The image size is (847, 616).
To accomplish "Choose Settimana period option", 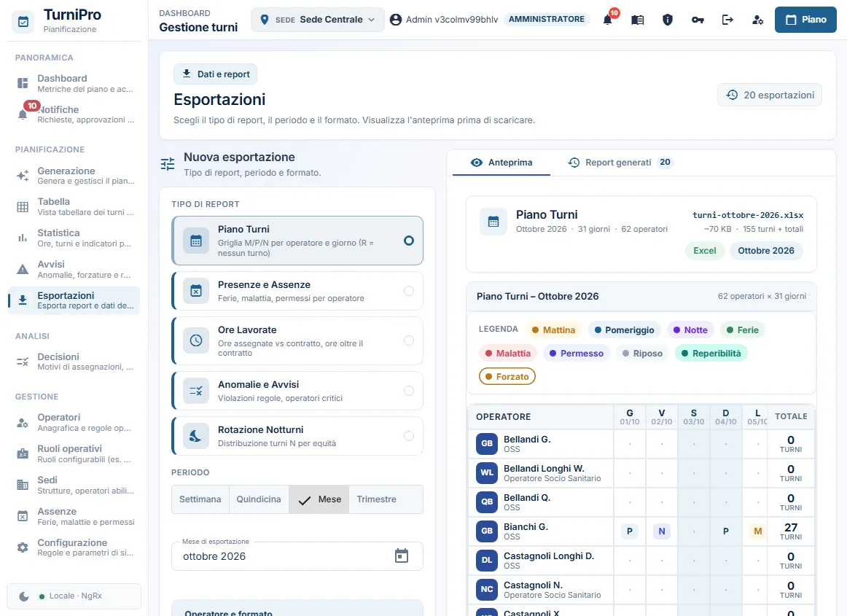I will [200, 499].
